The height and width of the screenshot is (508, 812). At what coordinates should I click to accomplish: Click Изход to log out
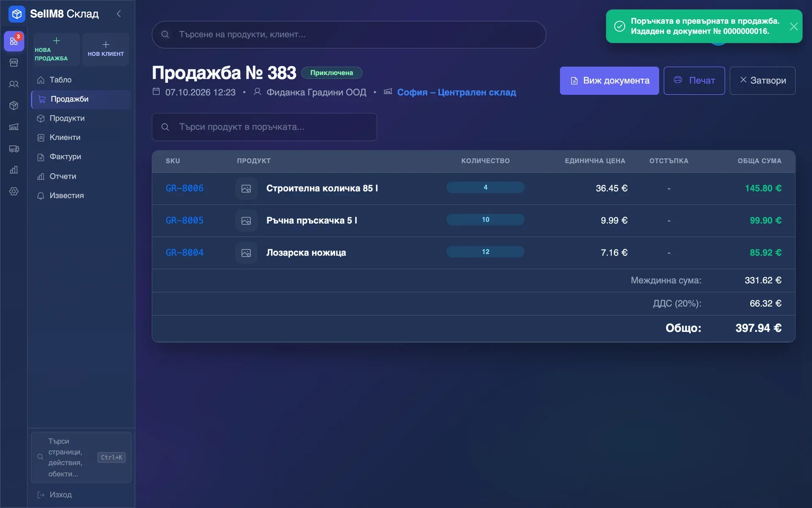tap(55, 494)
